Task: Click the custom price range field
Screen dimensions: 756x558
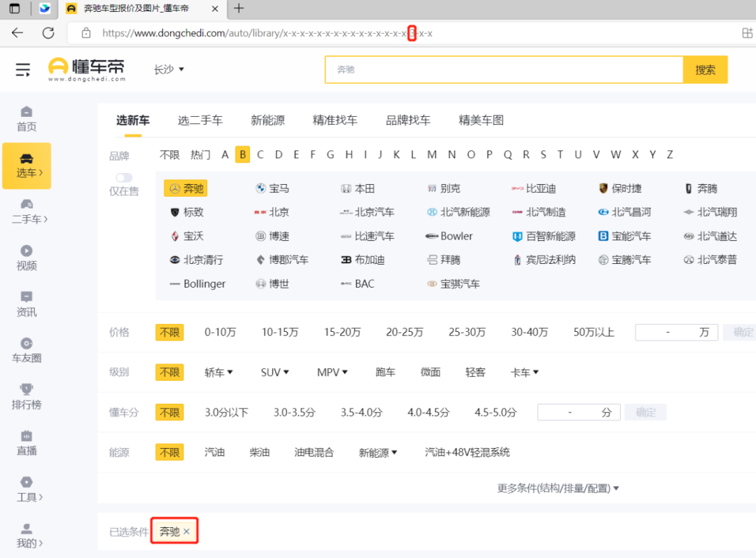Action: pos(676,333)
